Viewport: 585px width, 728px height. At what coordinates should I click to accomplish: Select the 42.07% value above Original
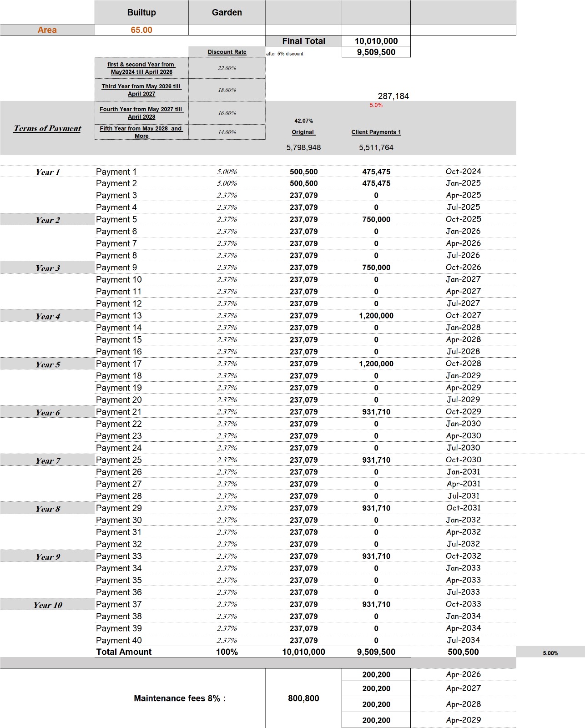point(303,121)
